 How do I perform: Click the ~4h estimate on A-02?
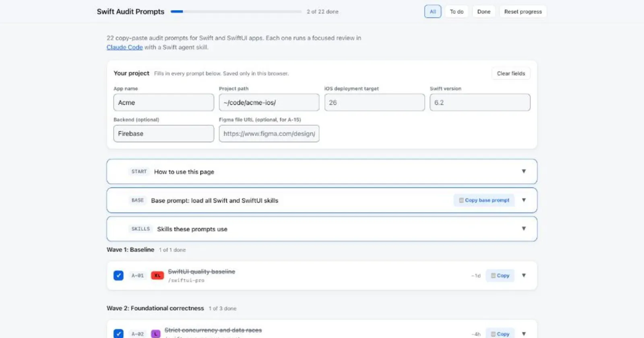click(x=476, y=334)
